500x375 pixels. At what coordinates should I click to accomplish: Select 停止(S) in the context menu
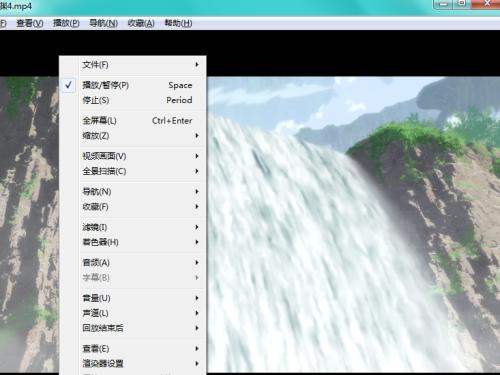pyautogui.click(x=133, y=100)
